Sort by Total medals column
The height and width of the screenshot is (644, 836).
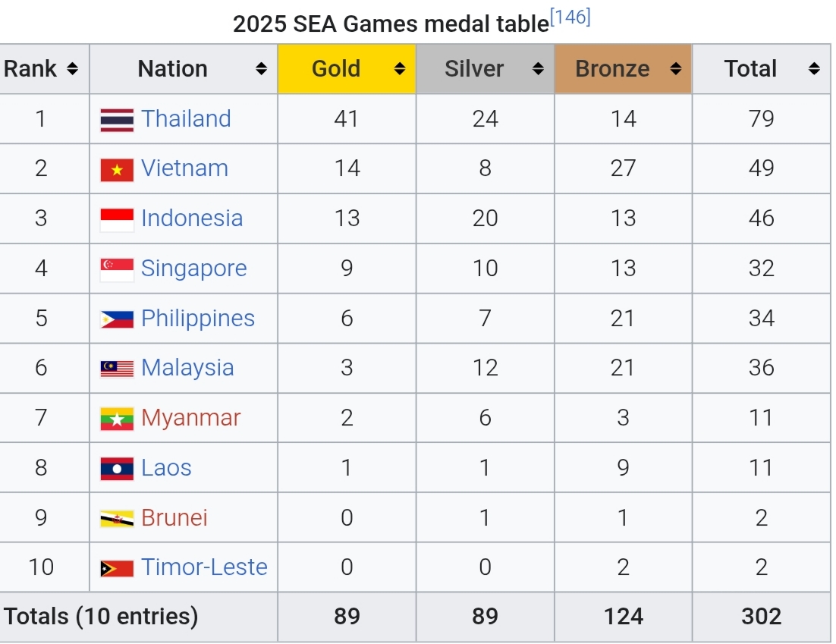tap(814, 69)
